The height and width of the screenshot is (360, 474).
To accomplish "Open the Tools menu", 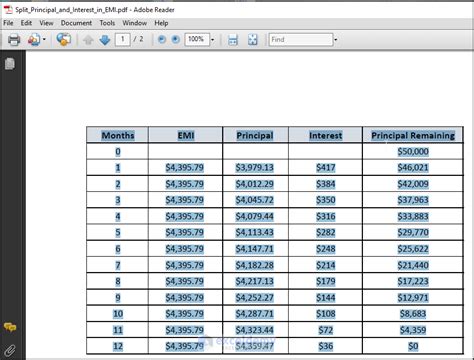I will point(107,23).
